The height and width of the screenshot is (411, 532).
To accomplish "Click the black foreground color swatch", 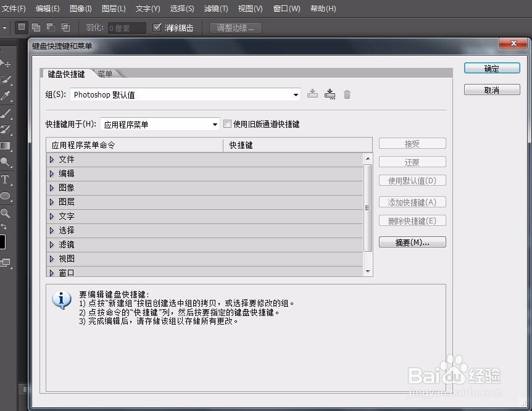I will tap(2, 242).
